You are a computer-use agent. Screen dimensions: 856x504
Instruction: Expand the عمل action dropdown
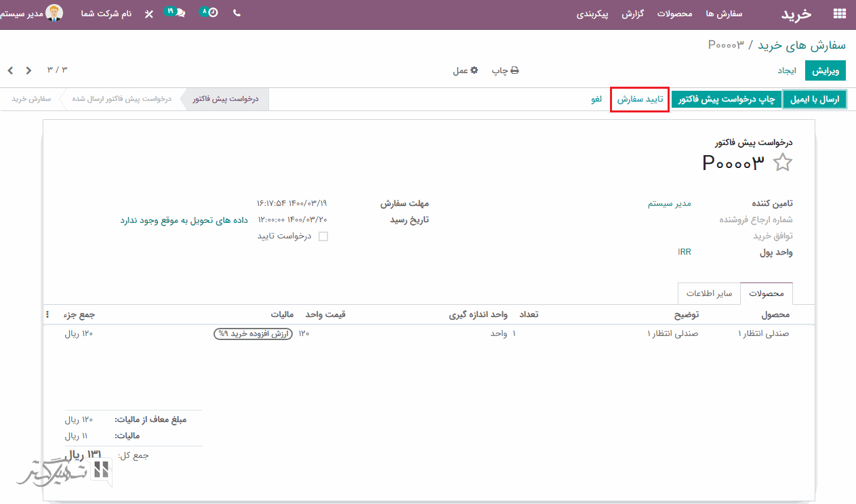[x=466, y=70]
